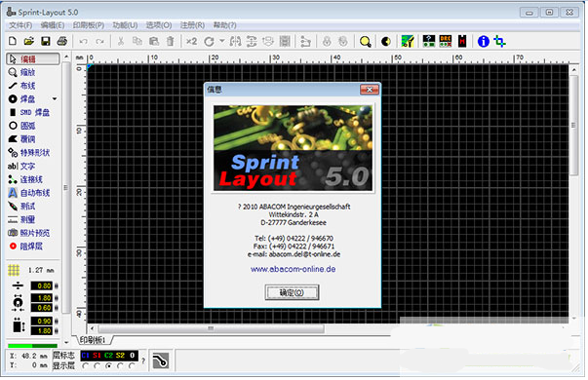The image size is (588, 380).
Task: Select the C2 layer radio button
Action: [108, 365]
